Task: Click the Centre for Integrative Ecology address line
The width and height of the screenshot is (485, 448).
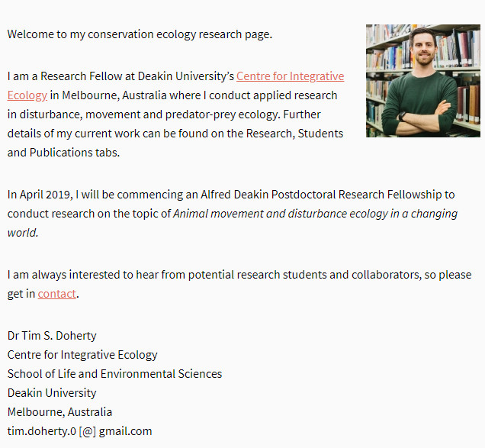Action: click(82, 355)
